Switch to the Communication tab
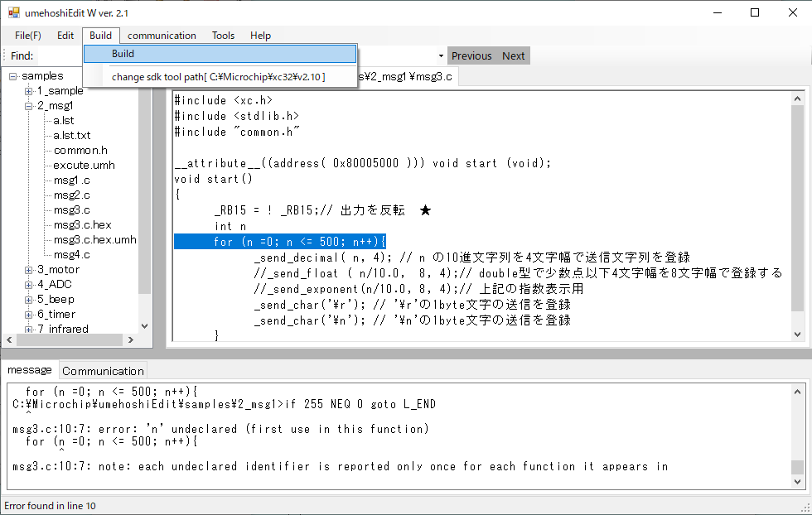The width and height of the screenshot is (812, 515). click(x=103, y=371)
